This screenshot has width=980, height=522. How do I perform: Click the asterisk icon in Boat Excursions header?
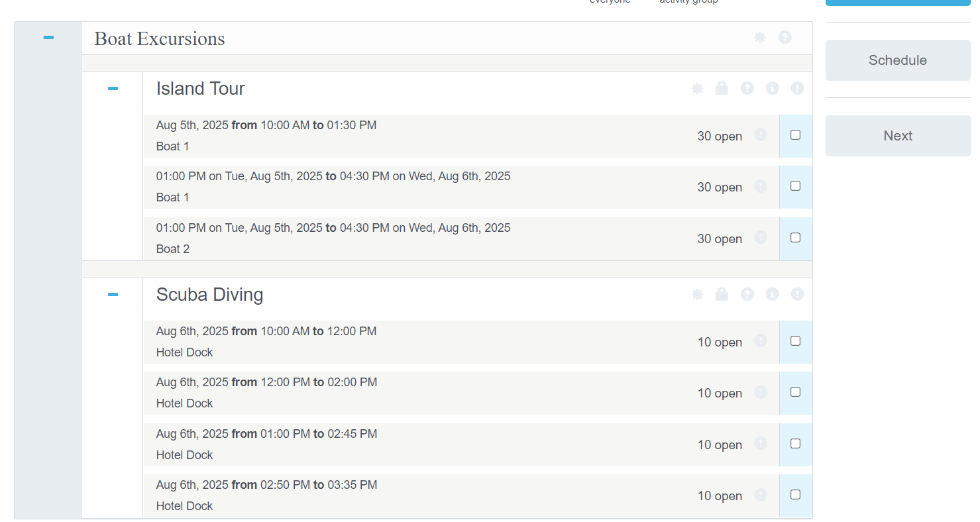point(759,38)
